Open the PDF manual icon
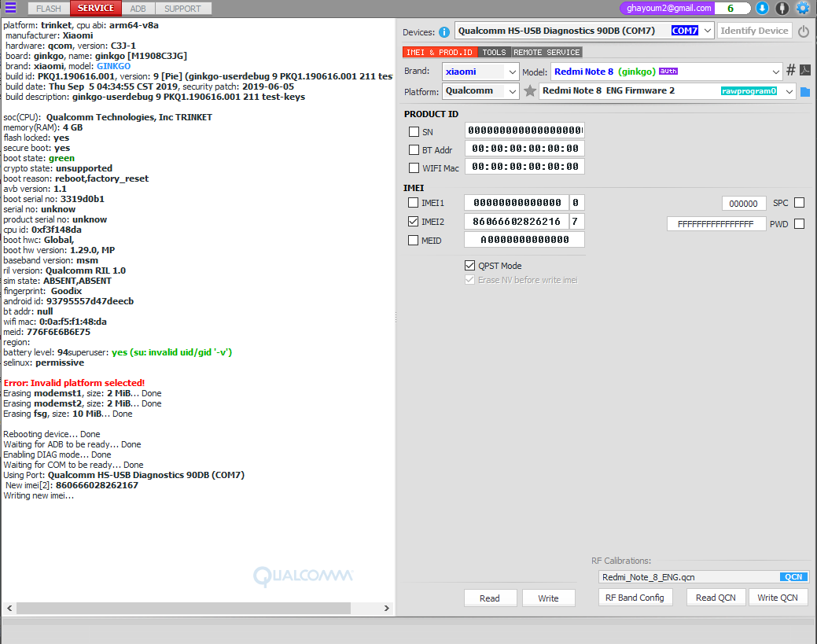The width and height of the screenshot is (817, 644). [805, 70]
